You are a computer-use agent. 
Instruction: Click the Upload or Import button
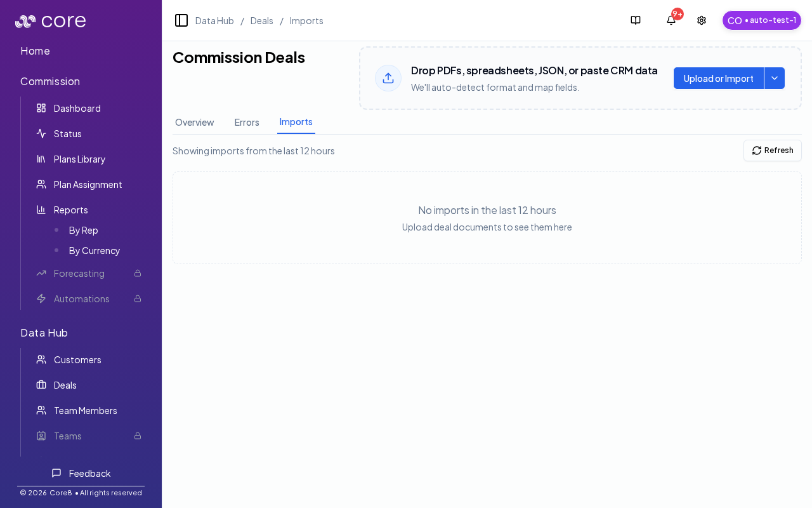718,78
